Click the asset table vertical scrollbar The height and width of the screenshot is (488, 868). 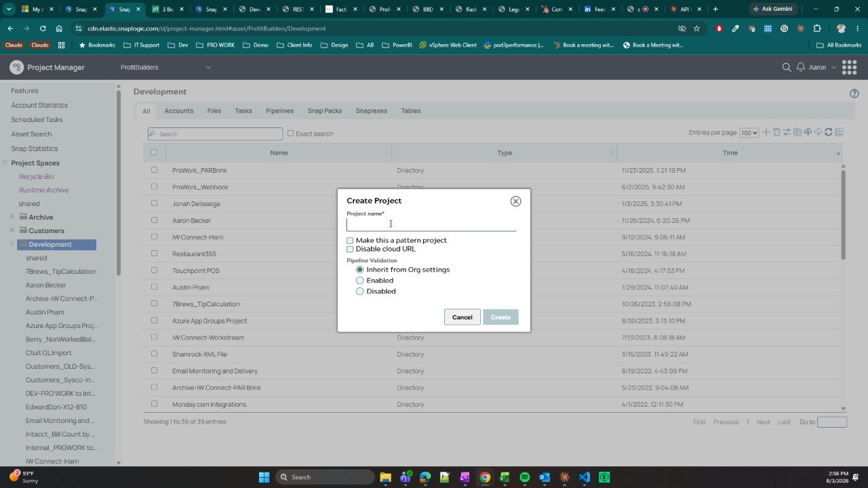point(844,213)
